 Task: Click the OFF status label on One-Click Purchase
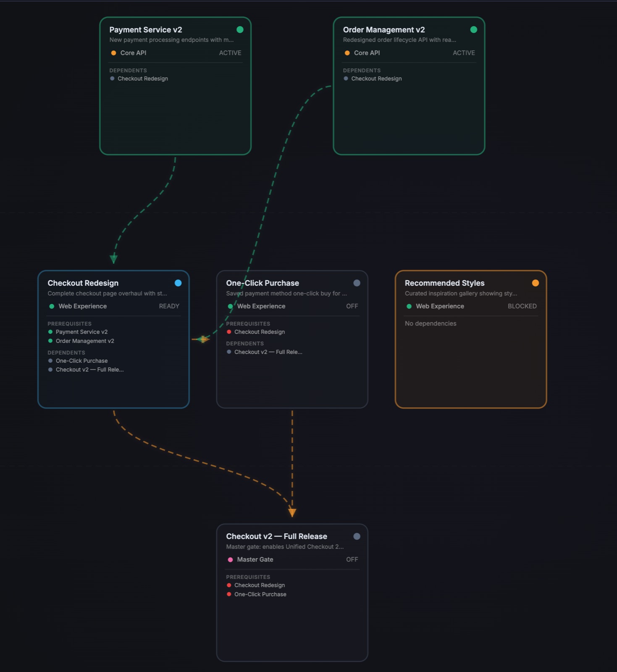tap(352, 306)
